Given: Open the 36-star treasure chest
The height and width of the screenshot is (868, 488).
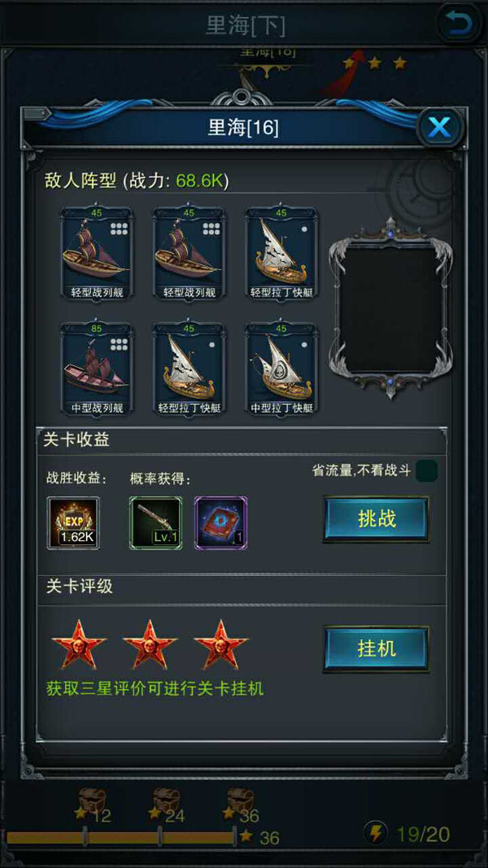Looking at the screenshot, I should point(241,800).
